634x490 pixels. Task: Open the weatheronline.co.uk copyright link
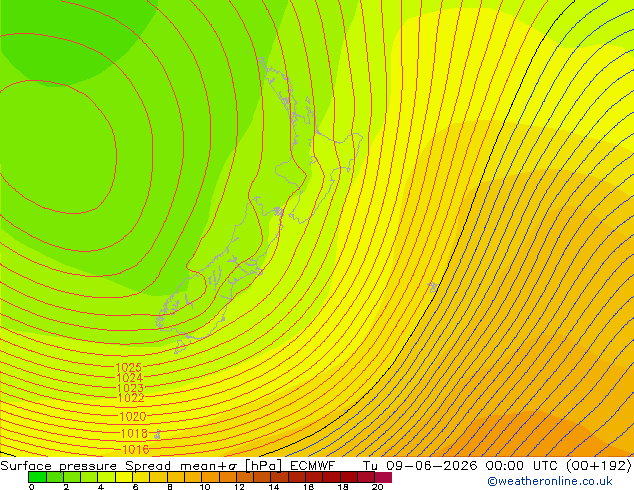pos(550,481)
